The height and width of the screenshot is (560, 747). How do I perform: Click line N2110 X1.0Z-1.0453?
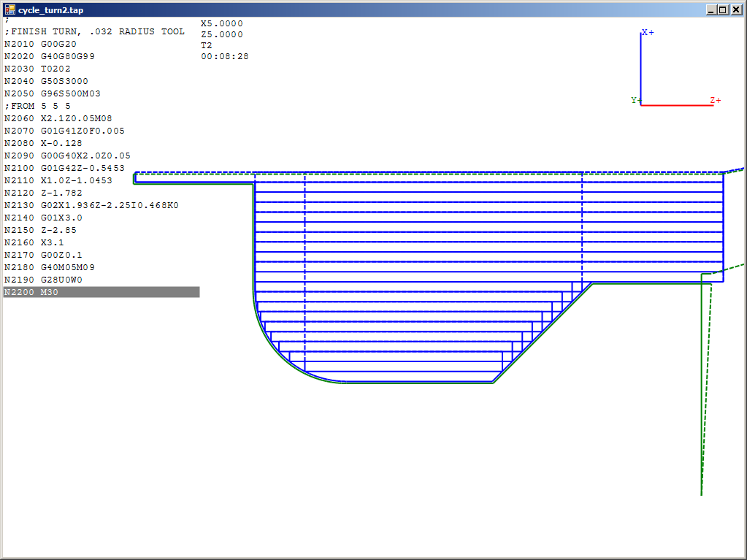coord(58,180)
